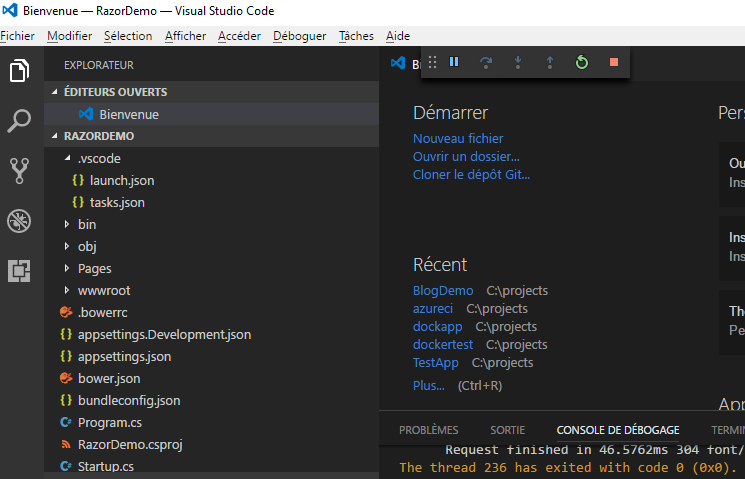Open launch.json in the explorer
745x479 pixels.
tap(121, 180)
